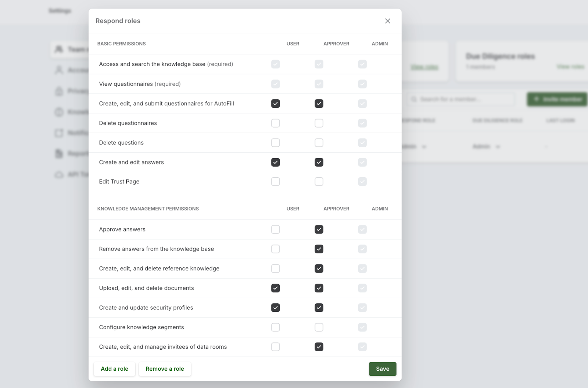Uncheck Approver for Remove answers from knowledge base
The width and height of the screenshot is (588, 388).
(x=319, y=249)
